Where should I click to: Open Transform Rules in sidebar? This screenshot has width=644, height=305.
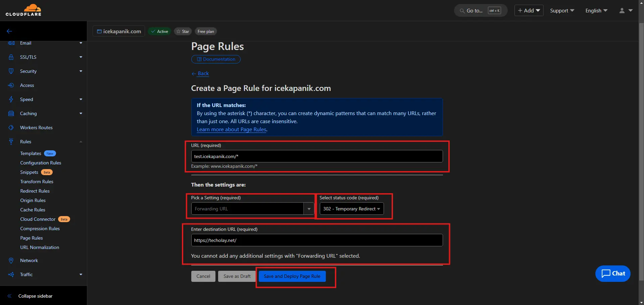point(37,182)
